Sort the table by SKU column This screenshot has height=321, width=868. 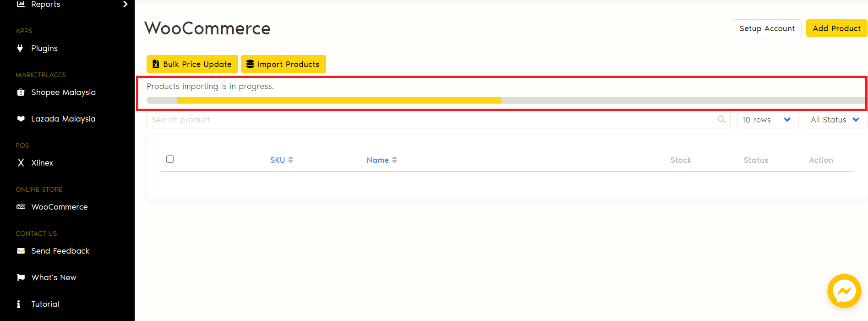pos(281,160)
